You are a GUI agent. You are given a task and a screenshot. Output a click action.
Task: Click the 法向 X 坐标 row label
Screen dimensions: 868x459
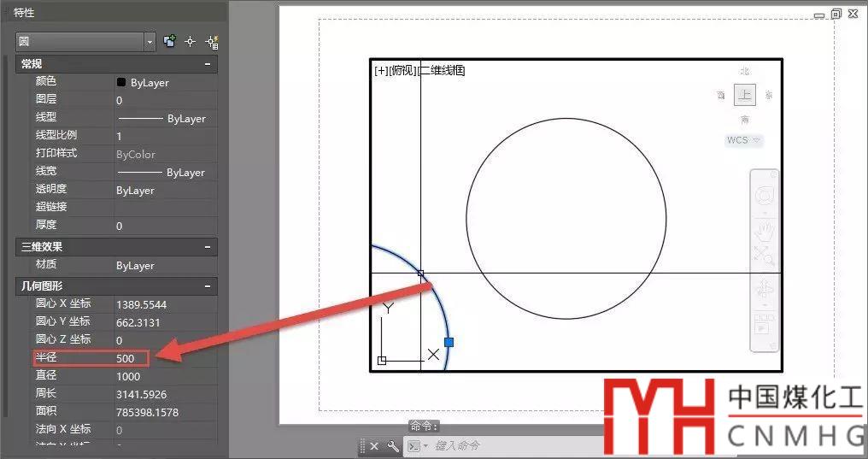[63, 429]
